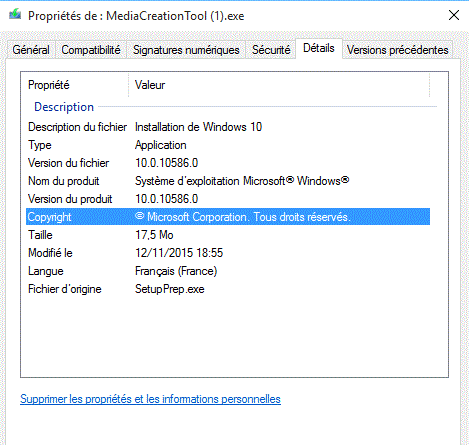Image resolution: width=469 pixels, height=445 pixels.
Task: Select the Version du produit row
Action: click(228, 199)
